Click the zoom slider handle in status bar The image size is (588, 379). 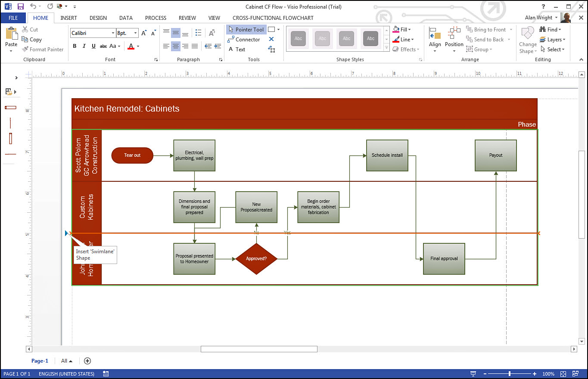pos(510,374)
